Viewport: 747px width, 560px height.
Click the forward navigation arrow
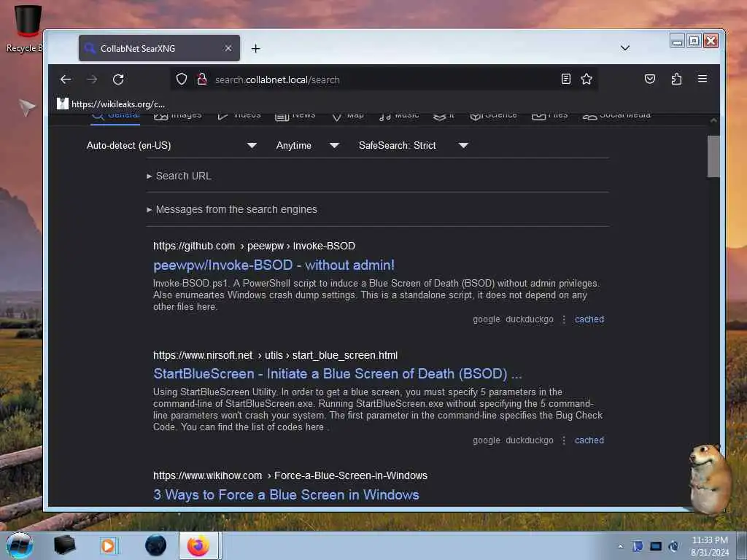pos(92,79)
